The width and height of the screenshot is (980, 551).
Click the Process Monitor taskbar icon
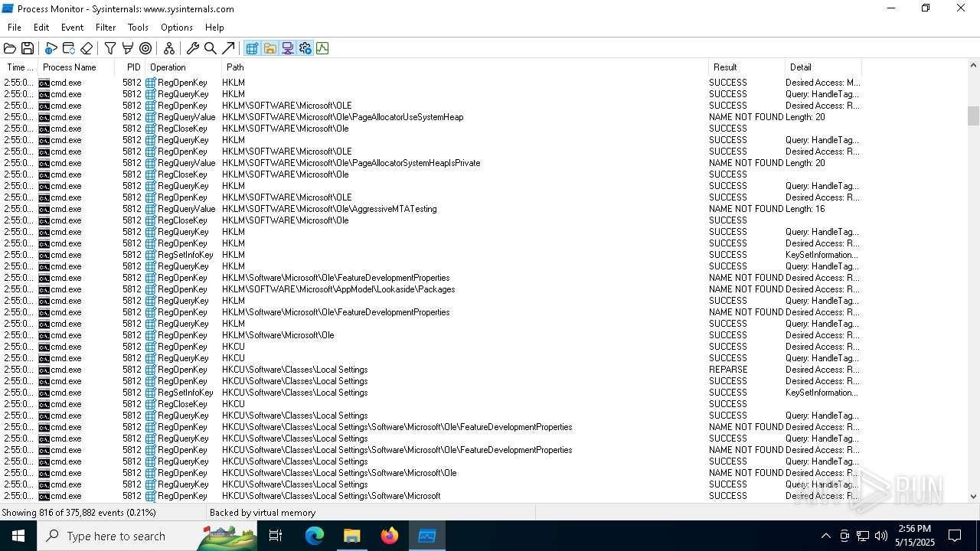coord(426,536)
